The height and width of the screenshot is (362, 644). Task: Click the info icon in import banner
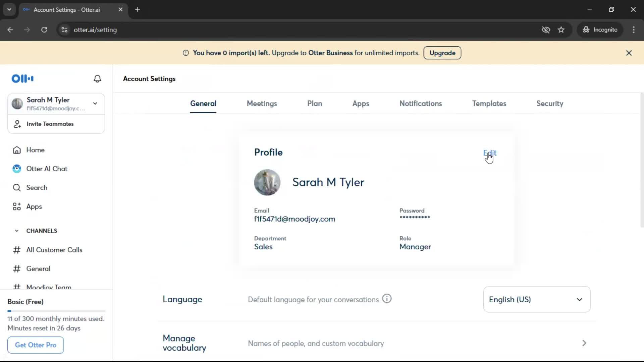[186, 53]
